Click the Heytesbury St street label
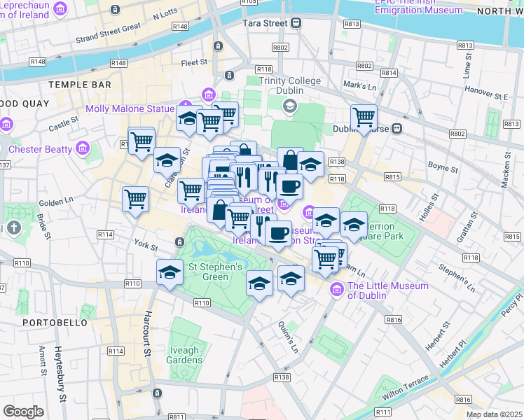 (60, 374)
